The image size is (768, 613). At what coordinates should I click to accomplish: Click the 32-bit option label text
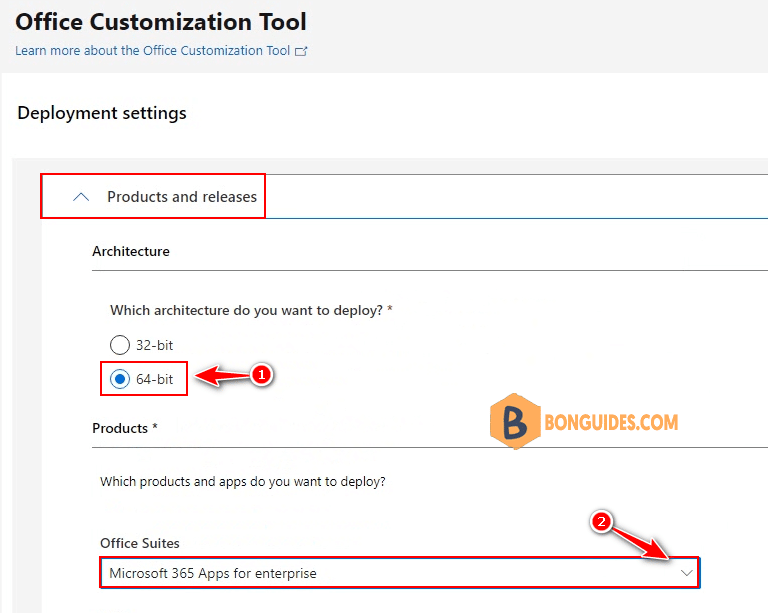coord(154,345)
